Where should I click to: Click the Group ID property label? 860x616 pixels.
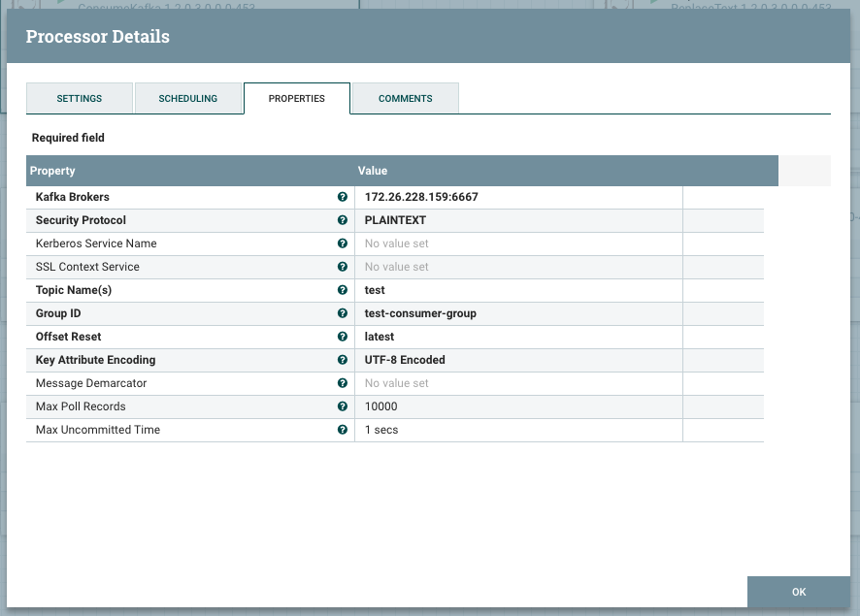[x=58, y=313]
